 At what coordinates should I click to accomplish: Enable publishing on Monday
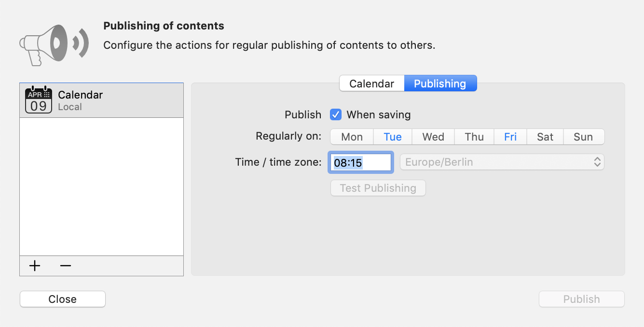click(x=351, y=137)
